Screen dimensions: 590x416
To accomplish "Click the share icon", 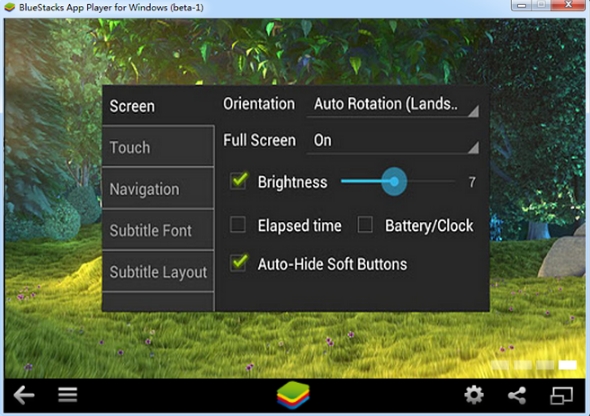I will pyautogui.click(x=517, y=395).
